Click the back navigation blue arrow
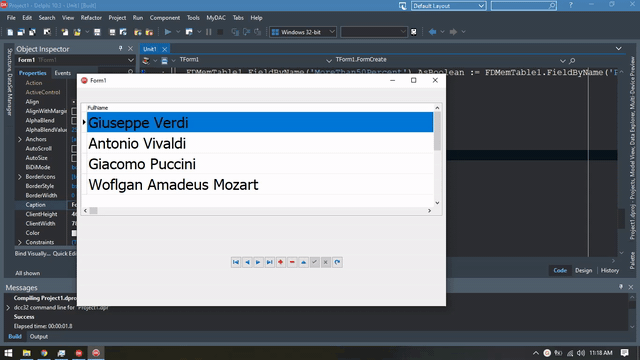The height and width of the screenshot is (360, 640). [432, 32]
